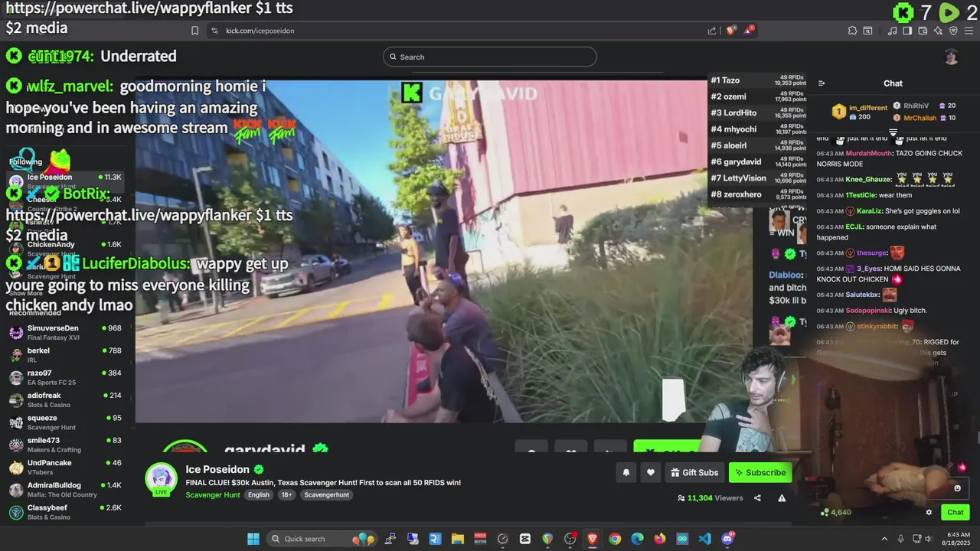Click the English language tag
This screenshot has height=551, width=980.
click(x=259, y=495)
